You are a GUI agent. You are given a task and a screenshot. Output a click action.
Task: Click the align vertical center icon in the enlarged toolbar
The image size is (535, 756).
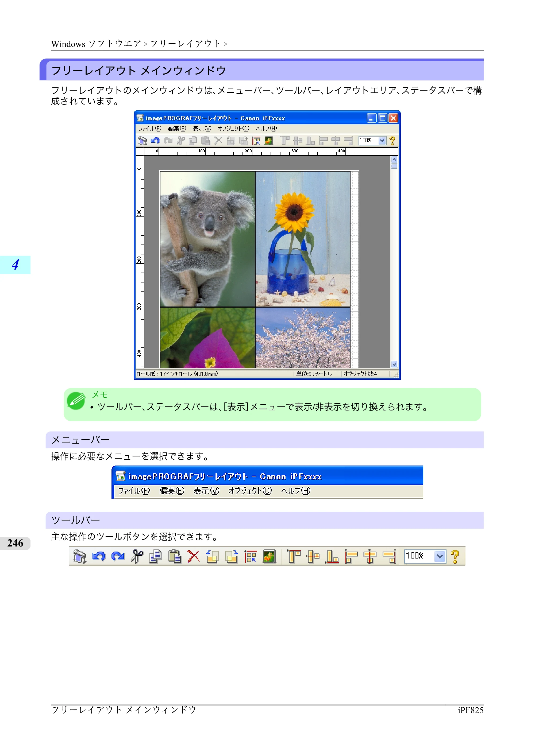tap(313, 556)
